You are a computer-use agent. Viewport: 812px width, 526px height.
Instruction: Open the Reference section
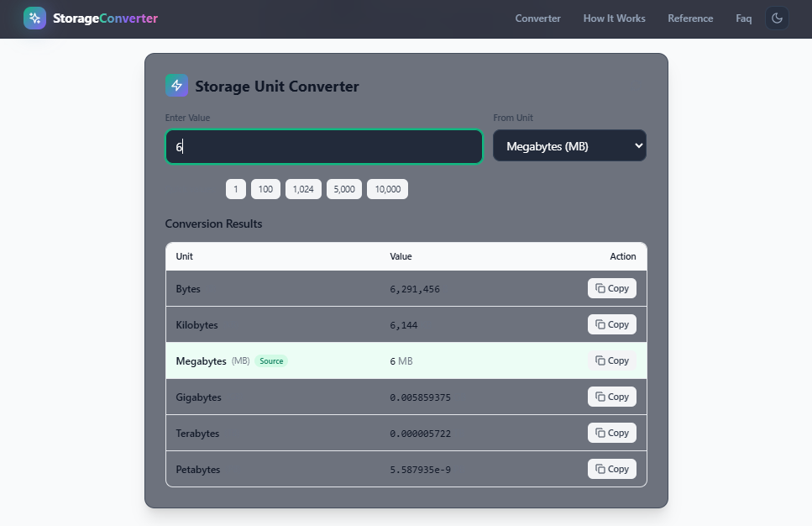(x=690, y=18)
